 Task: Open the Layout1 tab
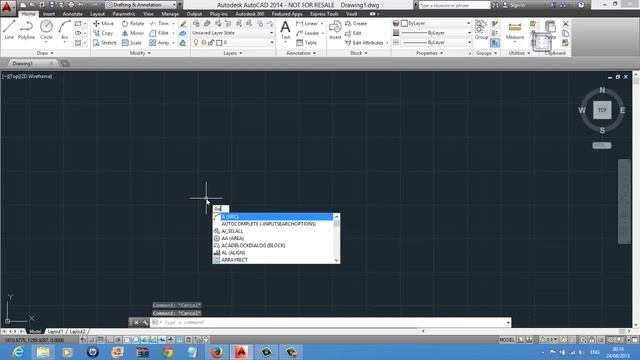click(56, 331)
